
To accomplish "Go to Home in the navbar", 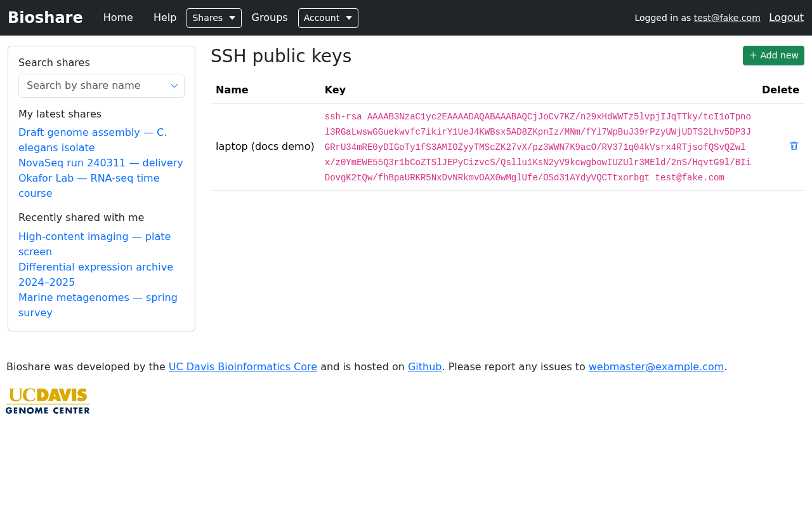I will pos(118,18).
